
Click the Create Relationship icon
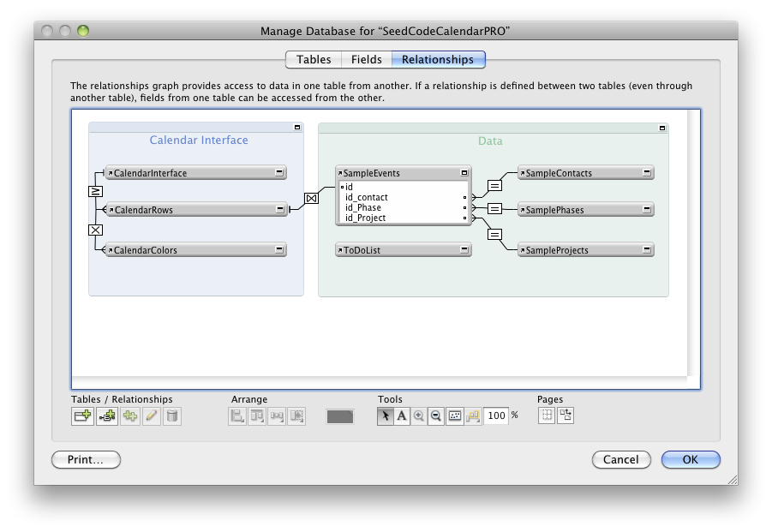[107, 415]
